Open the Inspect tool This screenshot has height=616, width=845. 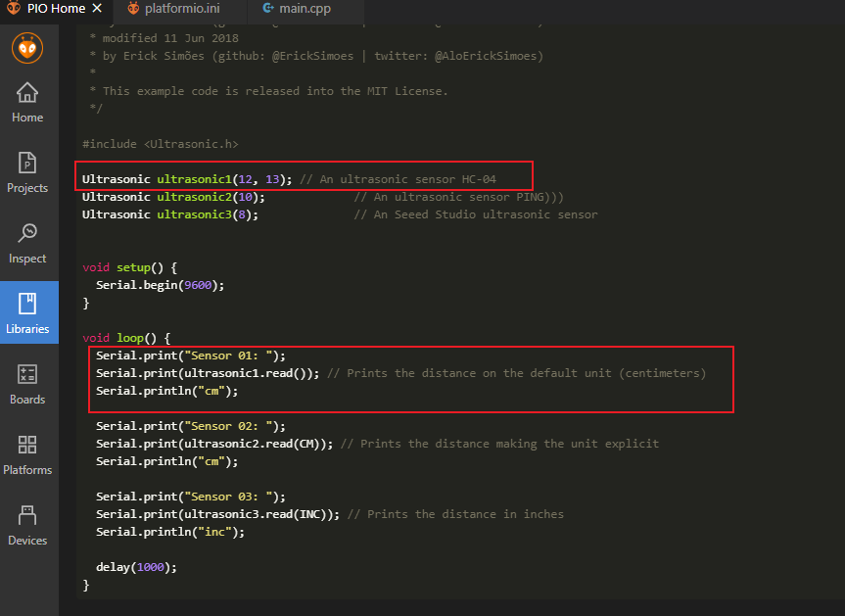click(27, 245)
